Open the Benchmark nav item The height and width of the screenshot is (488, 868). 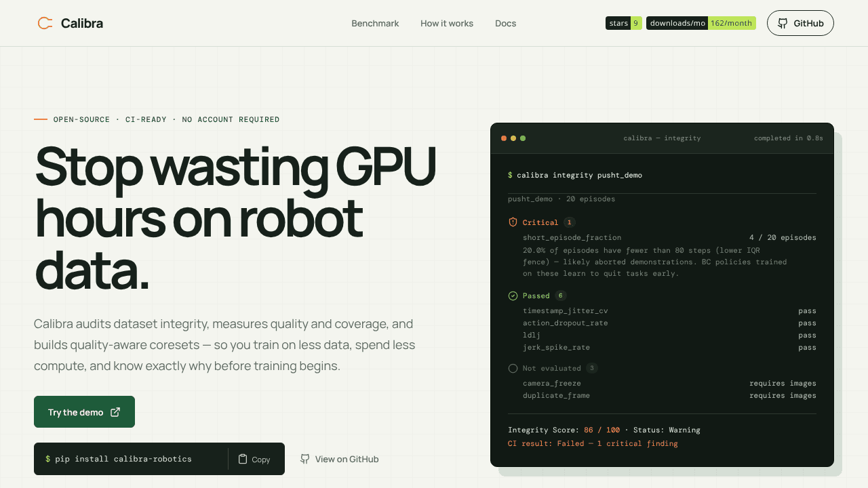tap(375, 23)
